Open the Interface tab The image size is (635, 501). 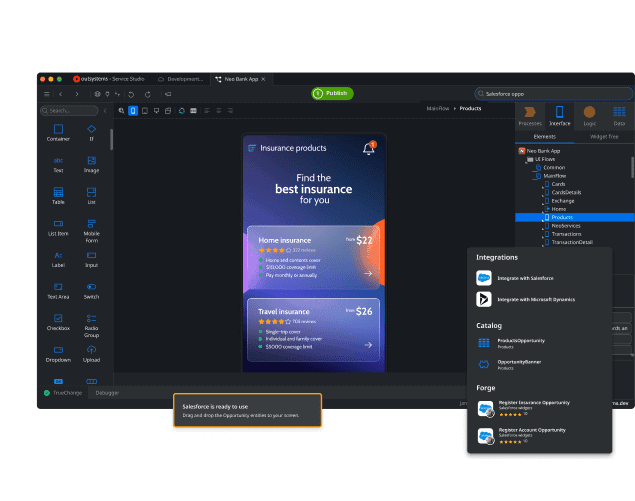coord(560,116)
